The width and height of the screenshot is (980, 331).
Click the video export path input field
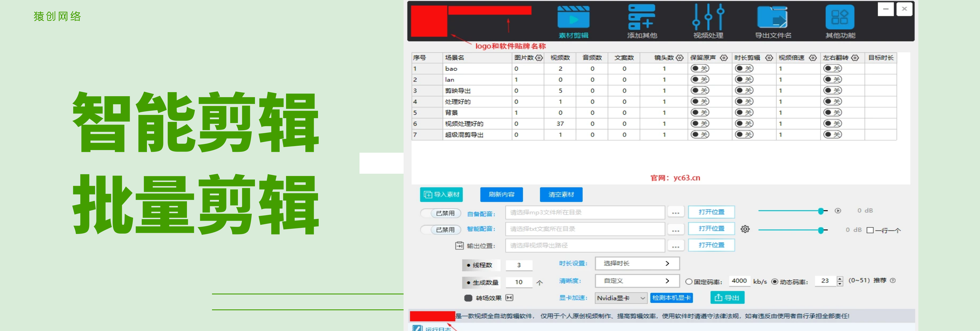click(x=585, y=246)
